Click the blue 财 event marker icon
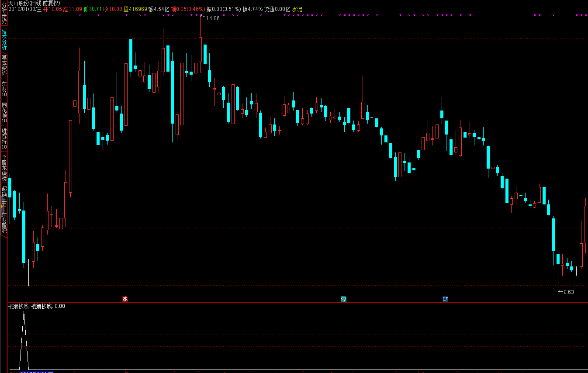The width and height of the screenshot is (588, 373). pyautogui.click(x=445, y=299)
